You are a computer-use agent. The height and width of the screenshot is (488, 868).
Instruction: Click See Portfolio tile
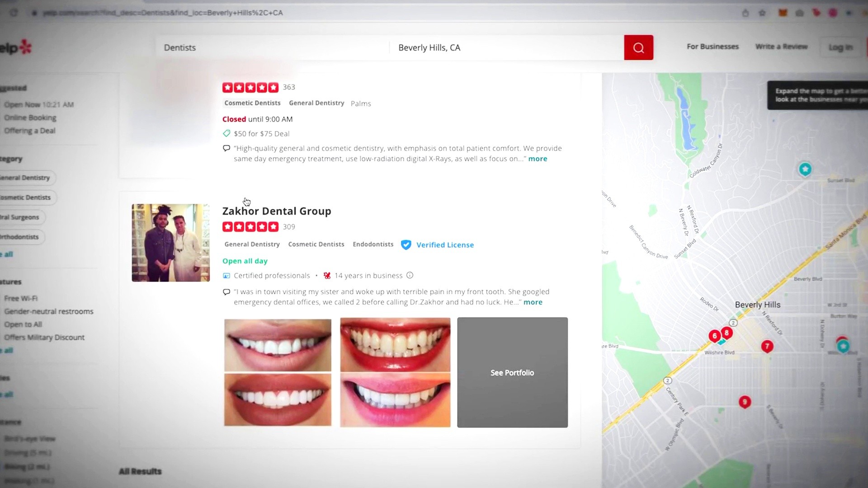[x=512, y=372]
